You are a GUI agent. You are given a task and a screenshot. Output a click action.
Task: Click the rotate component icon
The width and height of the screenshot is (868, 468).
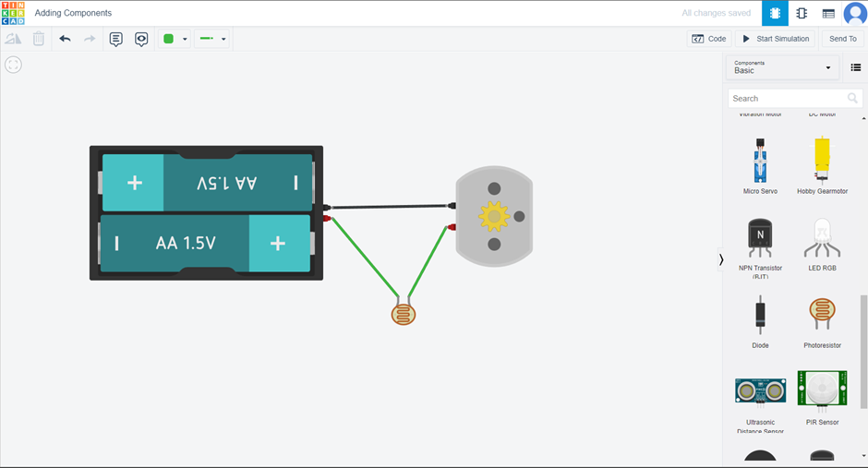tap(13, 39)
